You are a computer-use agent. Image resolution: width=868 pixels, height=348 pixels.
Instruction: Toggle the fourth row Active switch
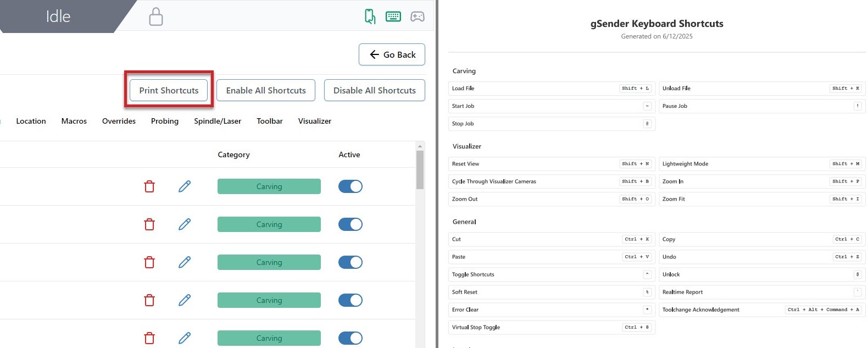[x=350, y=300]
